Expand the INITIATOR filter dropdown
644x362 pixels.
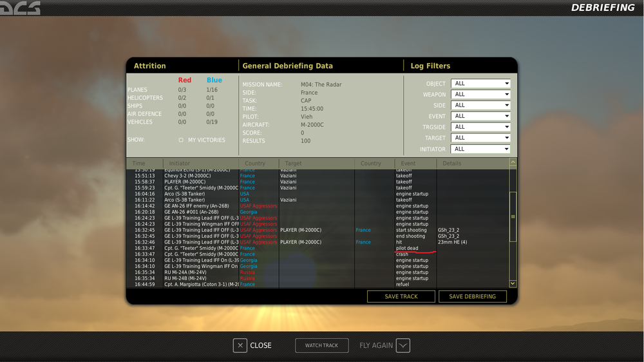[x=480, y=149]
